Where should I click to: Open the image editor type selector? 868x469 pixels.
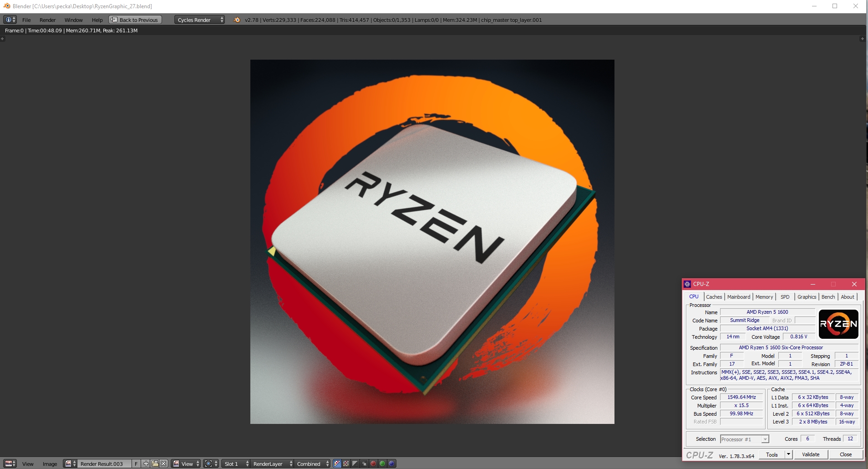tap(10, 464)
